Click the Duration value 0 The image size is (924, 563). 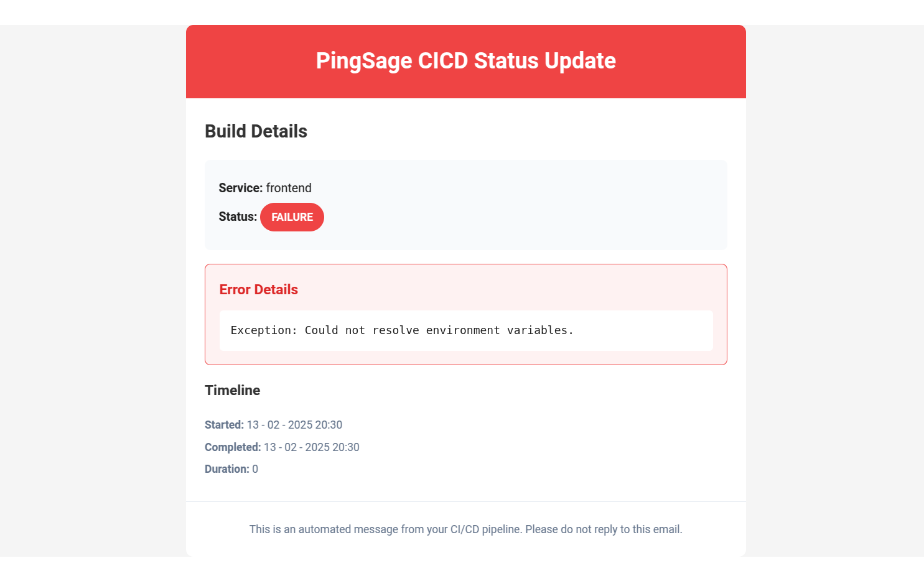(x=255, y=469)
